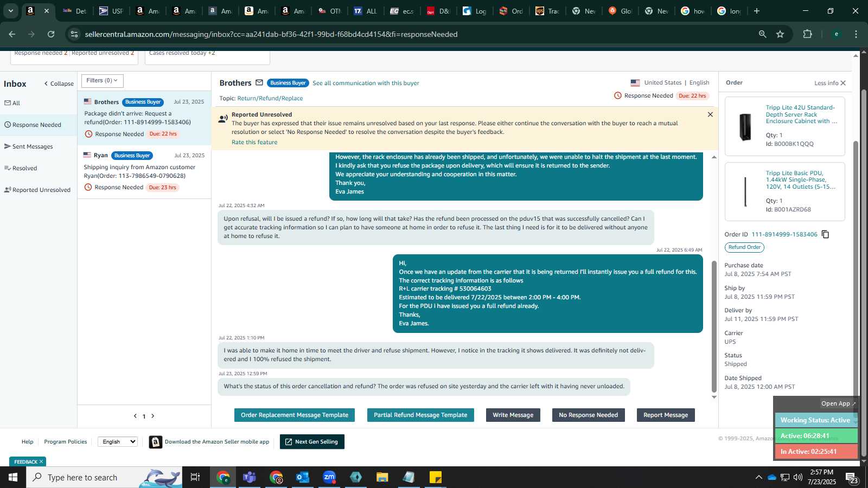
Task: Open notifications center in system tray
Action: [852, 477]
